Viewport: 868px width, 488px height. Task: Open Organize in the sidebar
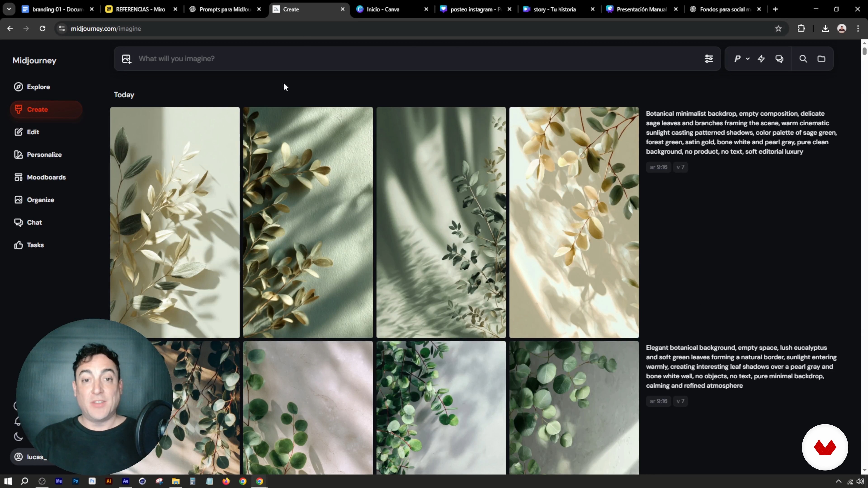(34, 200)
